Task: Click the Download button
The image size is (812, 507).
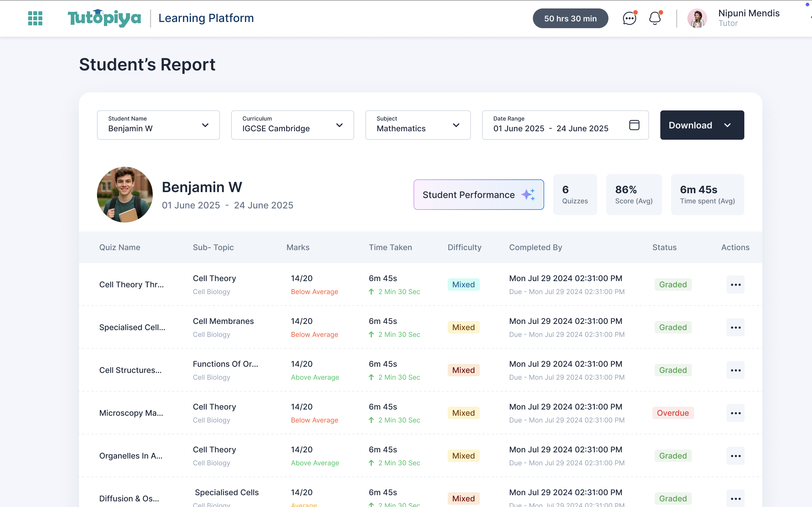Action: [690, 125]
